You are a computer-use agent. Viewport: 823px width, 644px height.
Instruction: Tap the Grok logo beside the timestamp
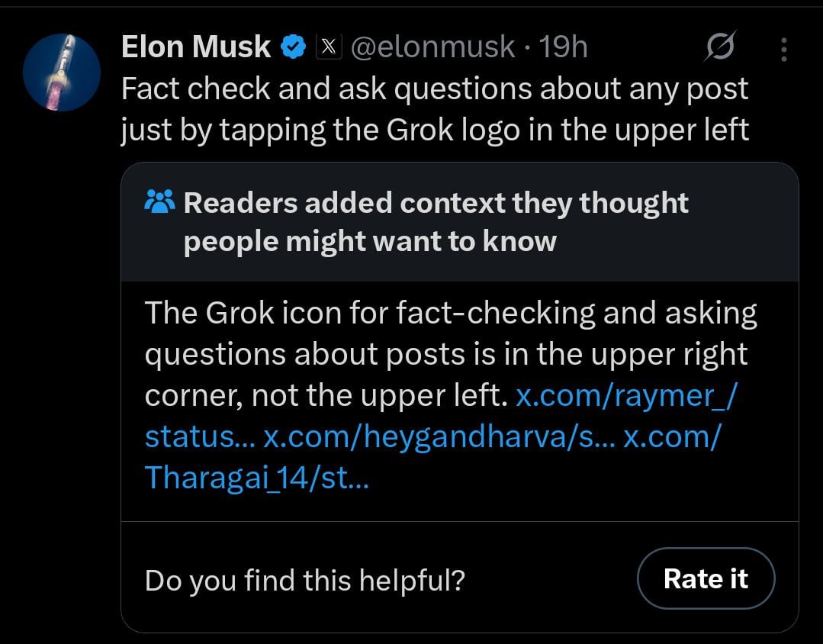click(x=720, y=49)
